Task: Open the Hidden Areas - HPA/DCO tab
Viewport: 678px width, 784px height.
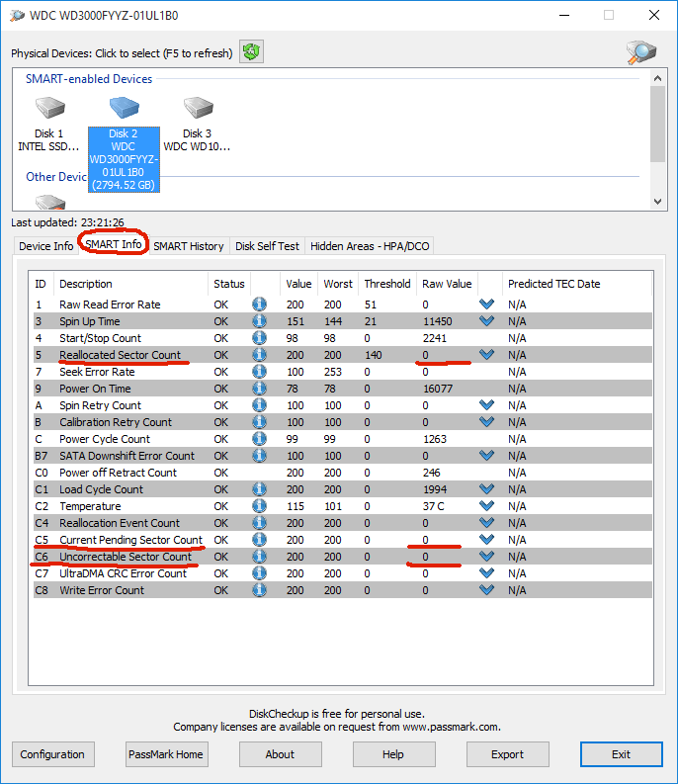Action: (370, 246)
